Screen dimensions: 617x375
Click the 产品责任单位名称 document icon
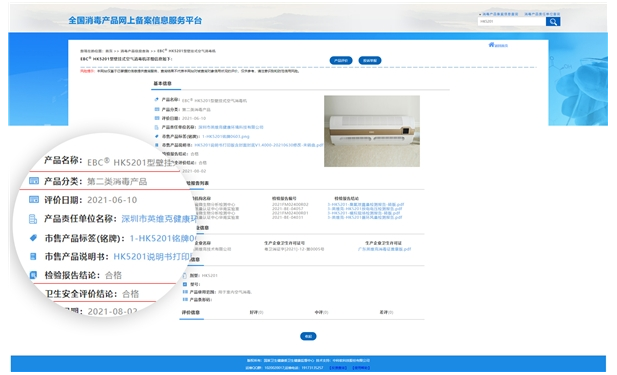click(33, 219)
